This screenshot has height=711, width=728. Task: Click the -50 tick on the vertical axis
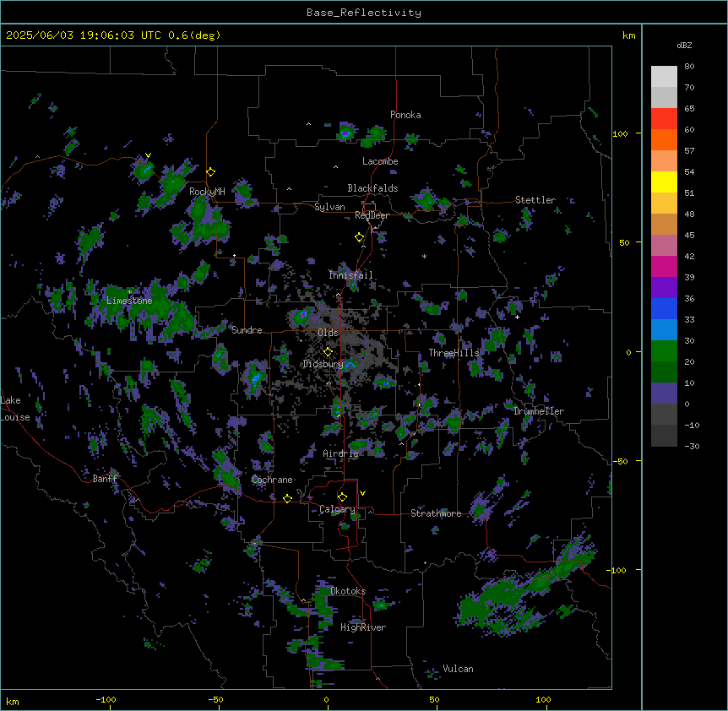pyautogui.click(x=620, y=461)
